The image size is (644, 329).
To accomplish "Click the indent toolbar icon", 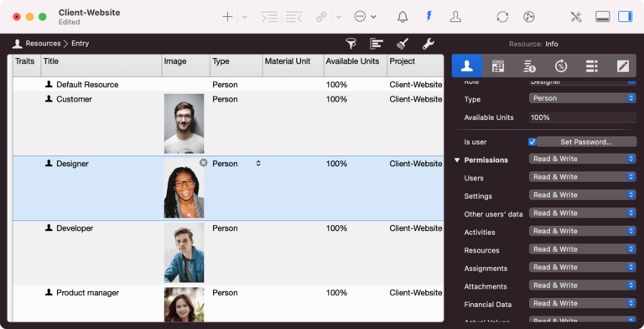I will (x=269, y=17).
